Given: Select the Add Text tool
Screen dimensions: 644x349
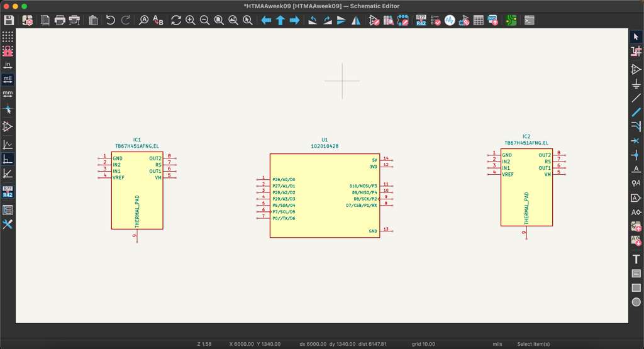Looking at the screenshot, I should [636, 259].
